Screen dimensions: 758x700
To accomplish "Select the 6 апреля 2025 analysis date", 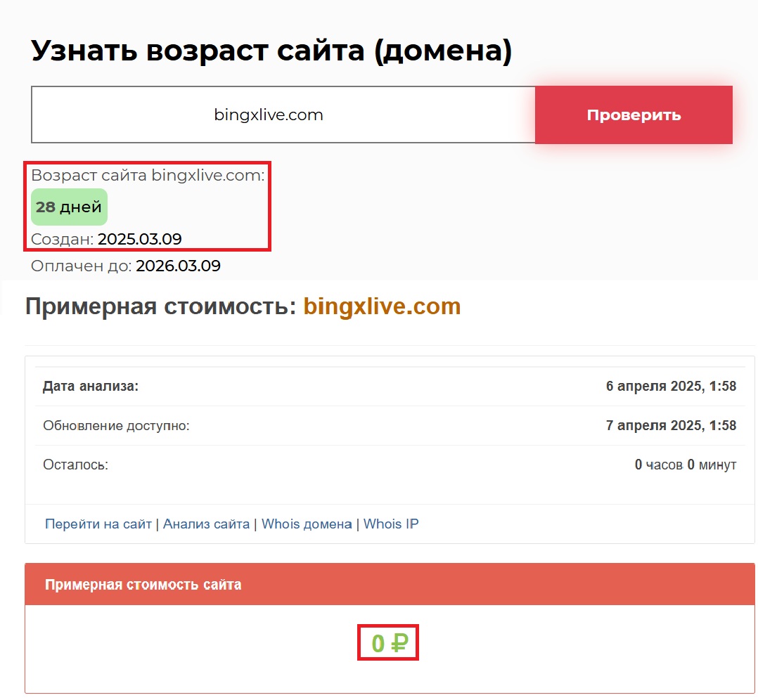I will click(671, 387).
